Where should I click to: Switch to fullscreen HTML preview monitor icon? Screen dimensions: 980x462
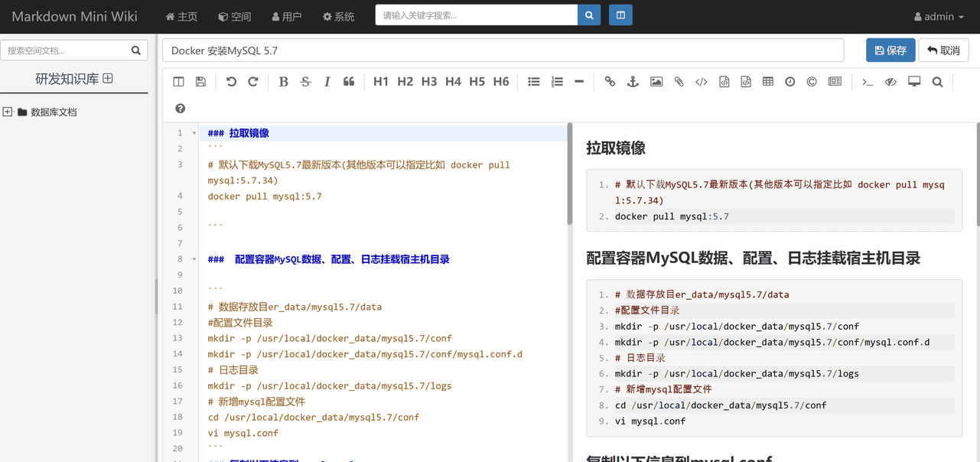914,82
